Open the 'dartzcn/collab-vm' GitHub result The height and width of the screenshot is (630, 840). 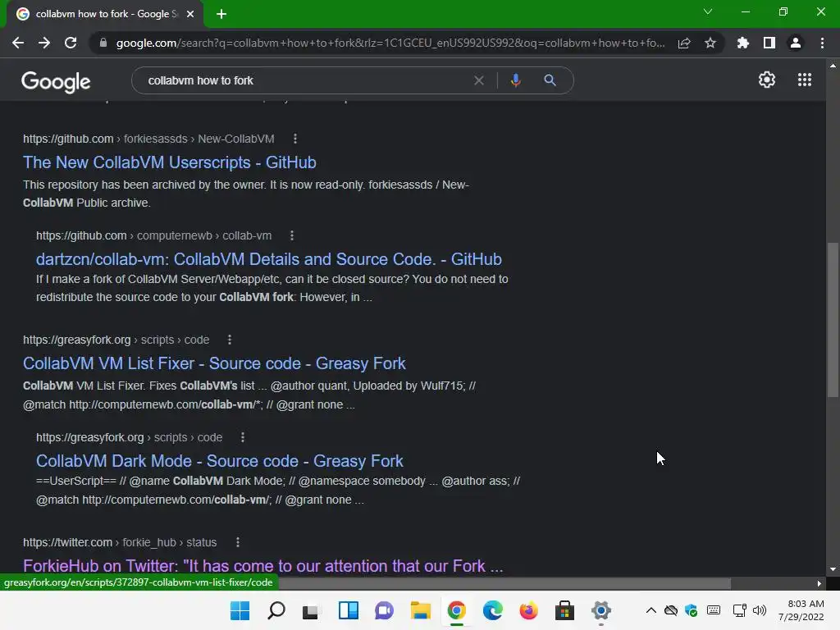pos(269,258)
